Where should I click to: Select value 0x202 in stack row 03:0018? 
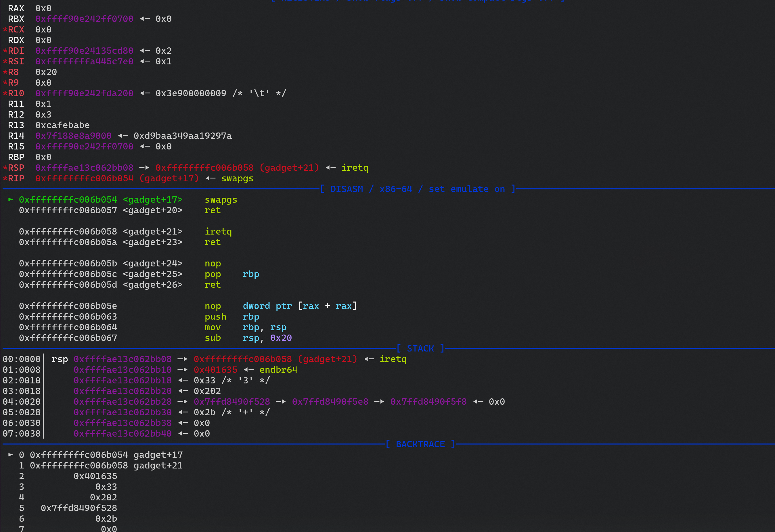tap(207, 391)
